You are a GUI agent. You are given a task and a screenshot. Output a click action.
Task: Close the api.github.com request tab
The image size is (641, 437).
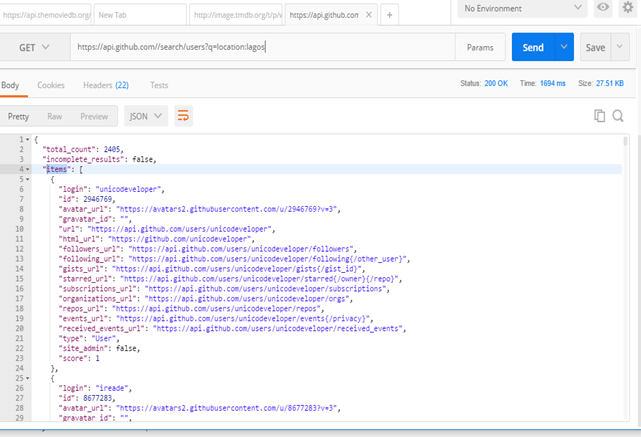pos(369,15)
